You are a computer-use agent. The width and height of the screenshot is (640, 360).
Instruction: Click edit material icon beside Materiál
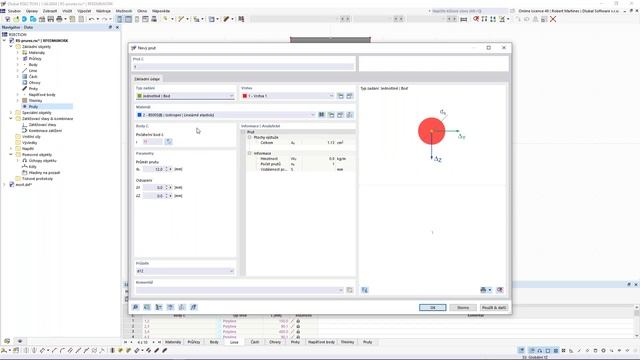click(340, 115)
